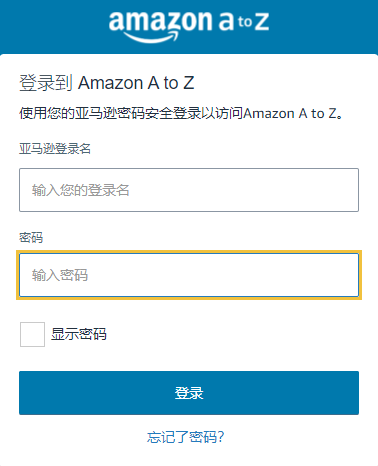The image size is (378, 466).
Task: Click the 显示密码 label text
Action: tap(79, 334)
